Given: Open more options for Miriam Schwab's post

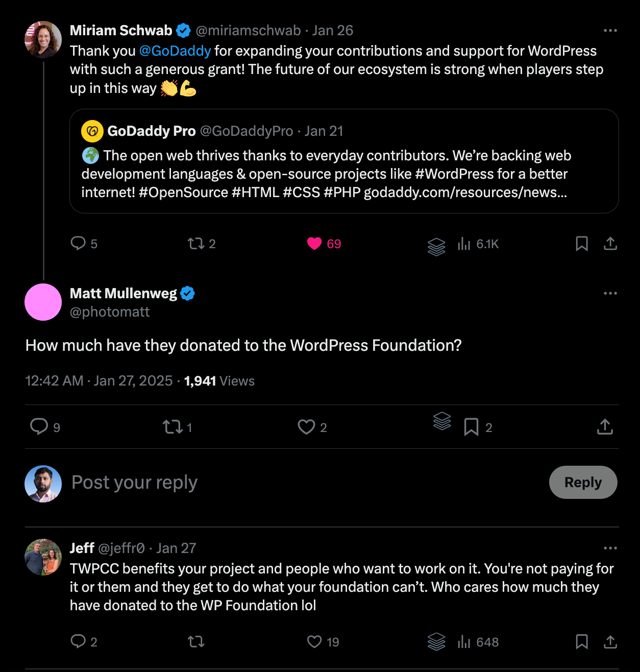Looking at the screenshot, I should point(610,31).
